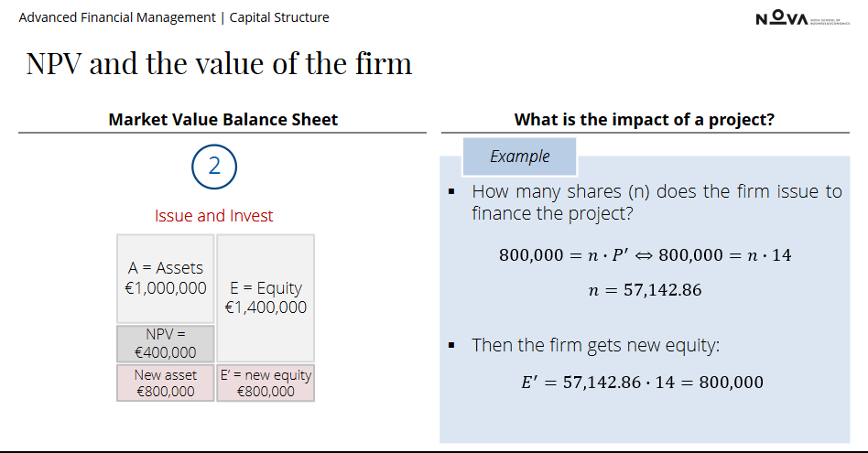
Task: Click the A = Assets €1,000,000 box
Action: pyautogui.click(x=166, y=278)
